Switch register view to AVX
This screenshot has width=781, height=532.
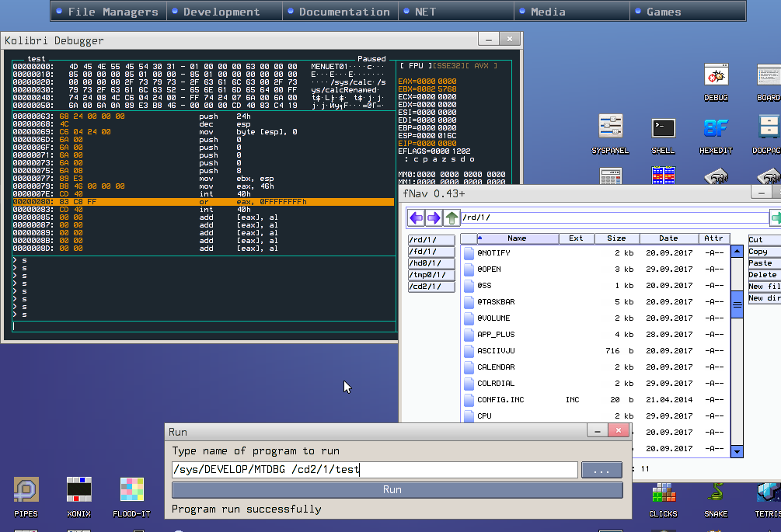(483, 65)
